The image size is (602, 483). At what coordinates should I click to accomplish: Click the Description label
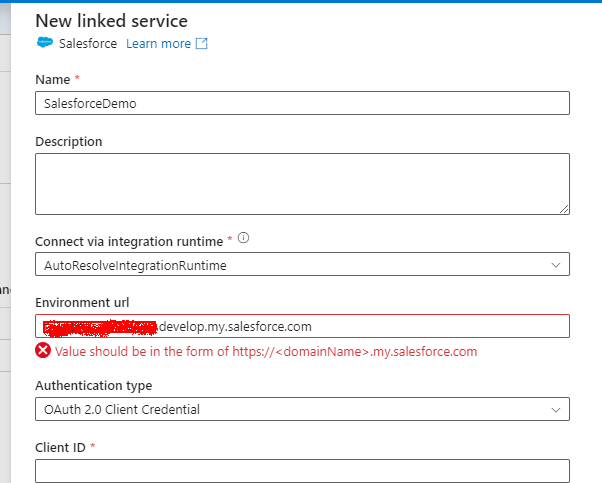(69, 142)
